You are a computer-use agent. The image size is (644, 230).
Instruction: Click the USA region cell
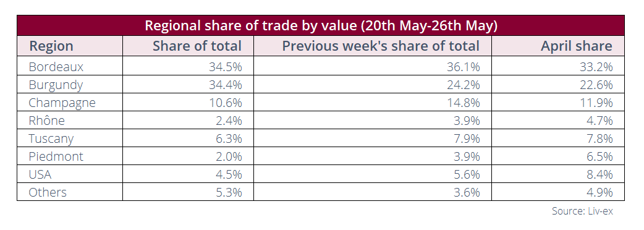(x=40, y=174)
